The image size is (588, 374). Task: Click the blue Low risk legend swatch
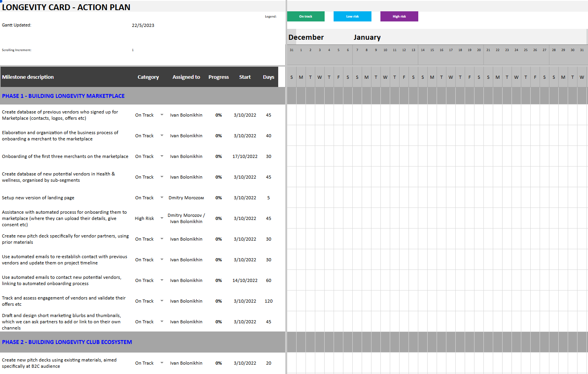(x=352, y=16)
